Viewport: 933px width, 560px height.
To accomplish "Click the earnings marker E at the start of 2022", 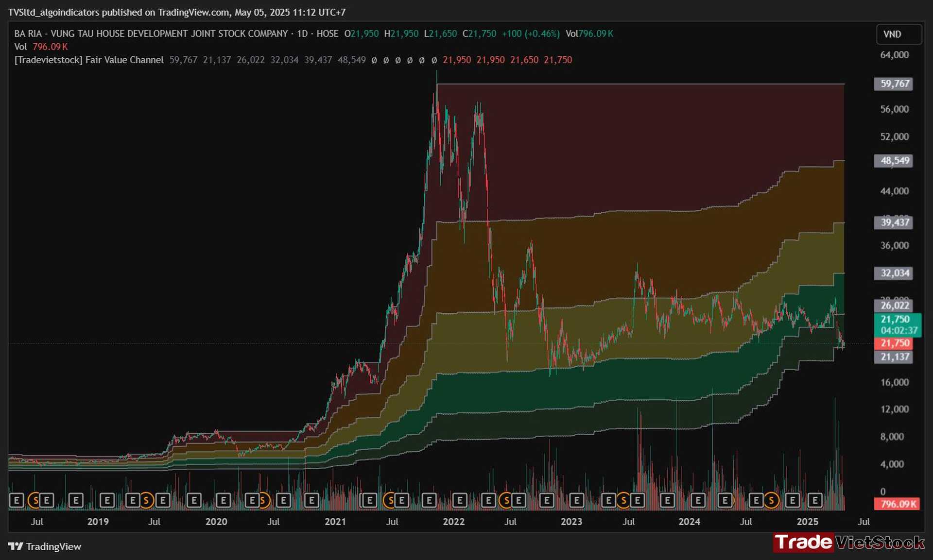I will pyautogui.click(x=460, y=500).
